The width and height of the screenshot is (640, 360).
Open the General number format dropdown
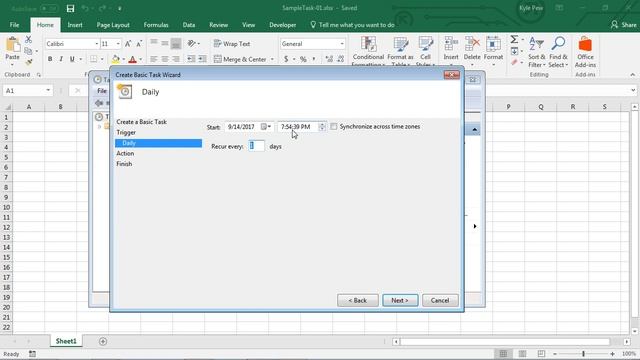[342, 44]
